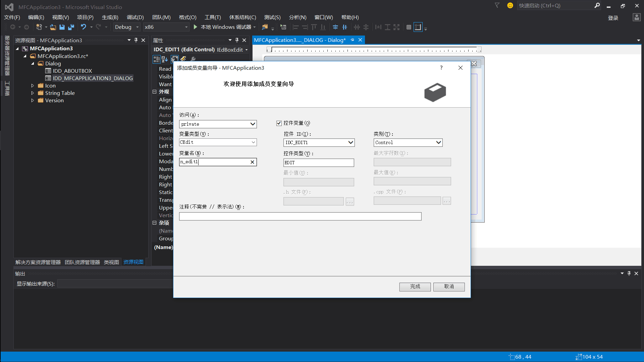Sort properties alphabetically

[x=165, y=59]
